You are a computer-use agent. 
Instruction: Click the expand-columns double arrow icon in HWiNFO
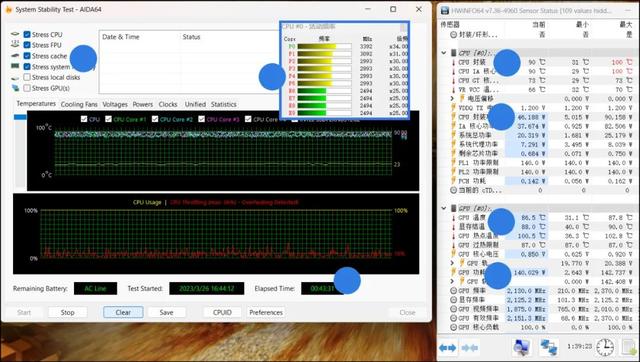(x=447, y=348)
